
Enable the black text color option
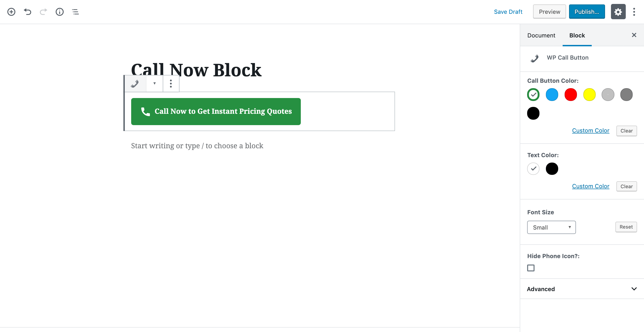point(552,168)
